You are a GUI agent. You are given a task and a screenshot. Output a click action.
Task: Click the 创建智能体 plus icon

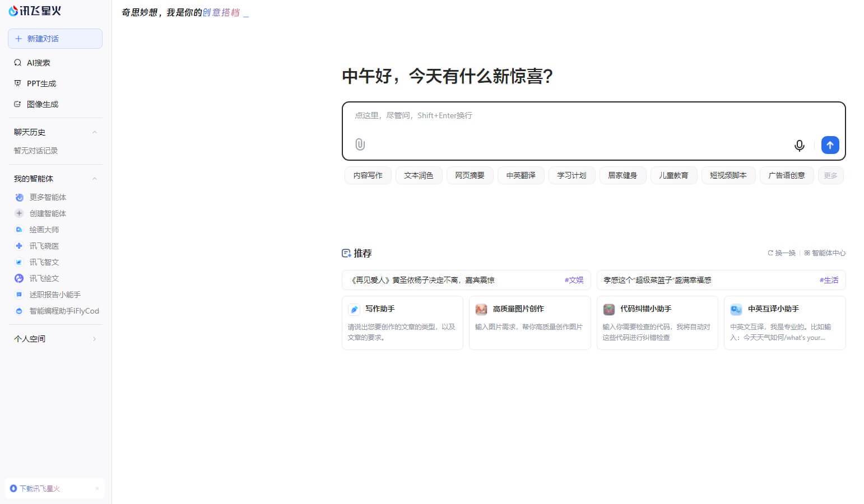pos(19,213)
